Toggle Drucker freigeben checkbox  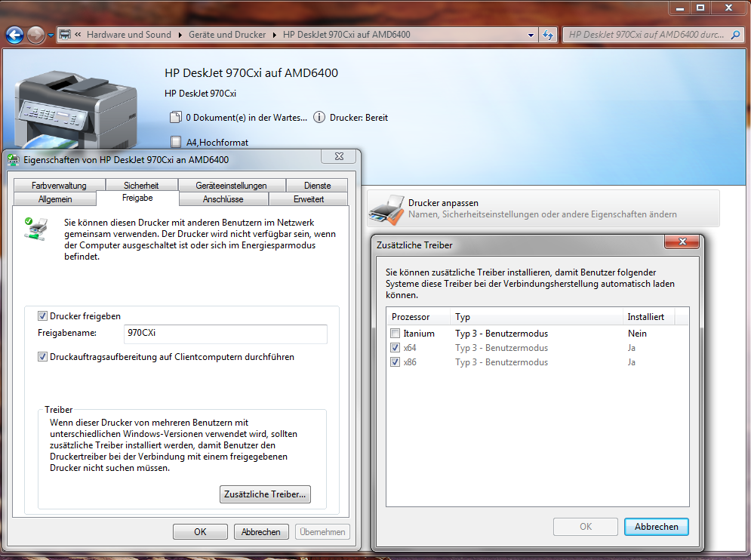pos(42,316)
